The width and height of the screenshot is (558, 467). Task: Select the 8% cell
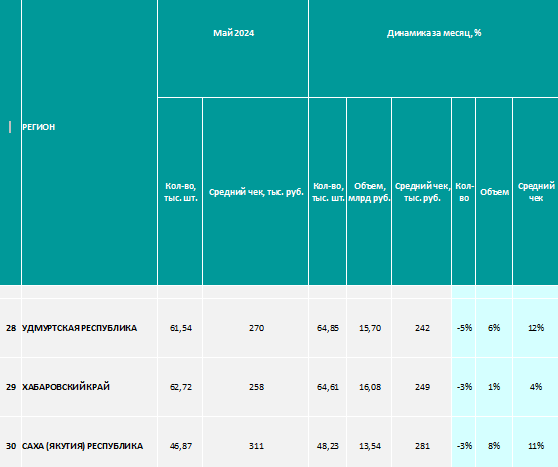coord(494,442)
